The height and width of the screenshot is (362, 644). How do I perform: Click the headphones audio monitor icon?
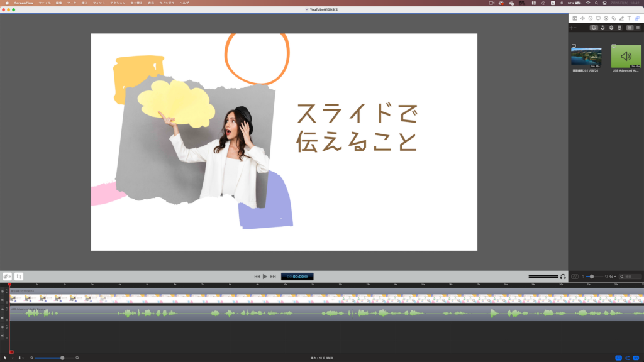pyautogui.click(x=563, y=277)
